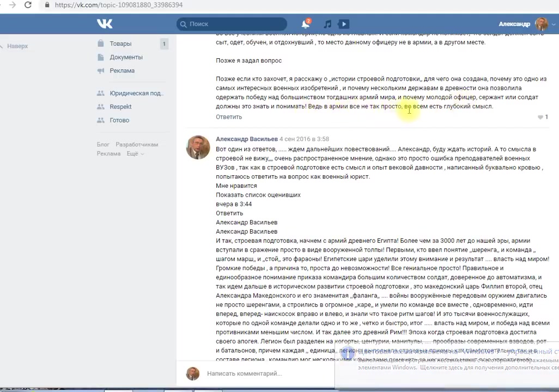The height and width of the screenshot is (392, 559).
Task: Open the Реклама footer link
Action: (109, 154)
